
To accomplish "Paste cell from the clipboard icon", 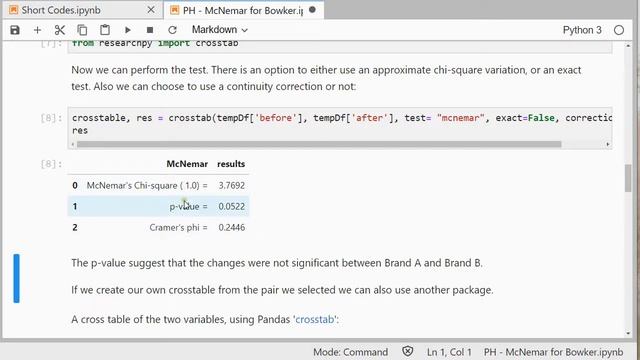I will pyautogui.click(x=105, y=30).
